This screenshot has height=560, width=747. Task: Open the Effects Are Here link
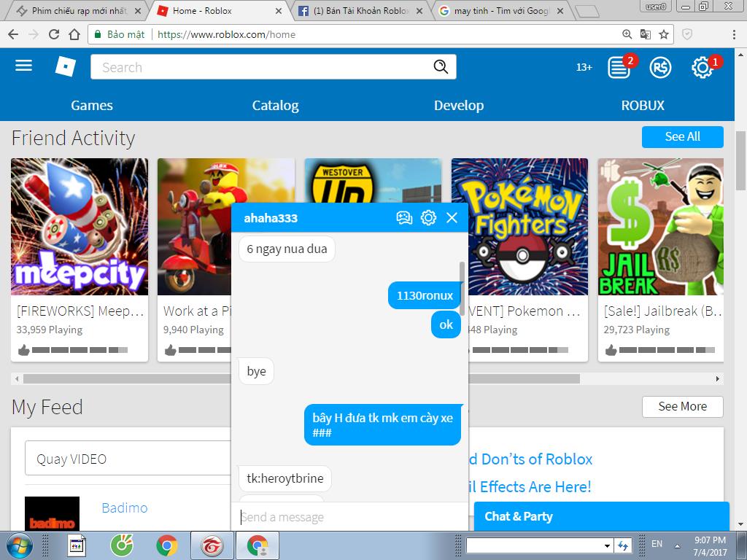point(530,486)
